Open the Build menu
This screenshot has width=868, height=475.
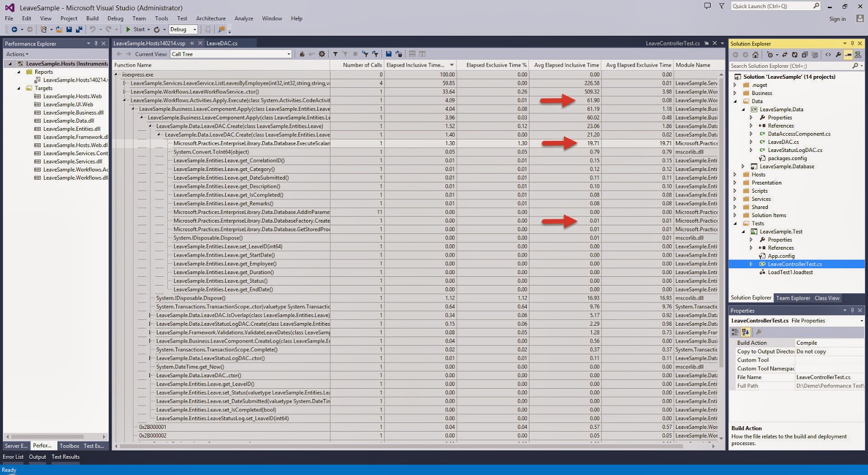coord(92,18)
